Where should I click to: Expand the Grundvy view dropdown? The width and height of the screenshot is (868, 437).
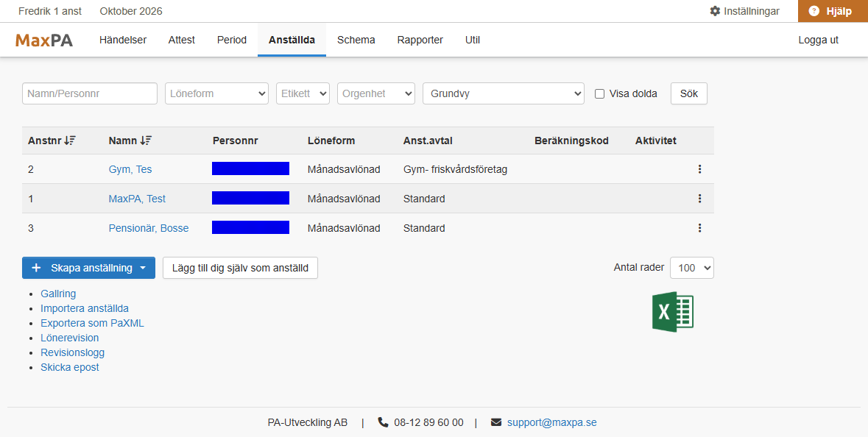(503, 93)
